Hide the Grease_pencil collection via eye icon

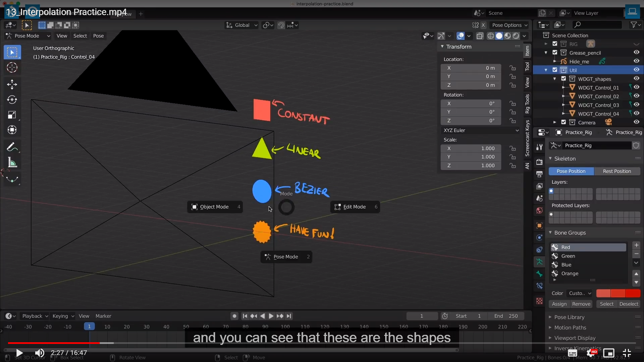636,52
